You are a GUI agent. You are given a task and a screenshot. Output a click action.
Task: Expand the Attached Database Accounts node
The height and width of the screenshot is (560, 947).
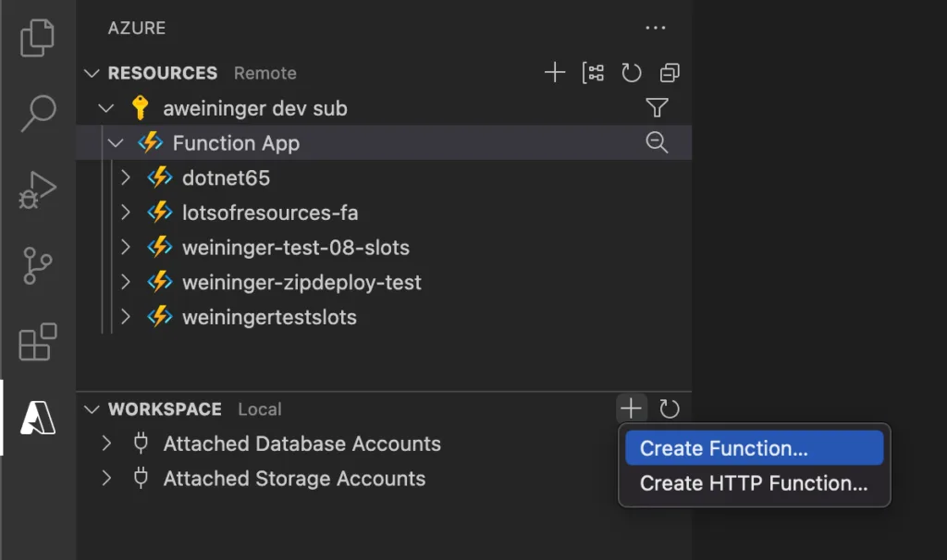[106, 444]
